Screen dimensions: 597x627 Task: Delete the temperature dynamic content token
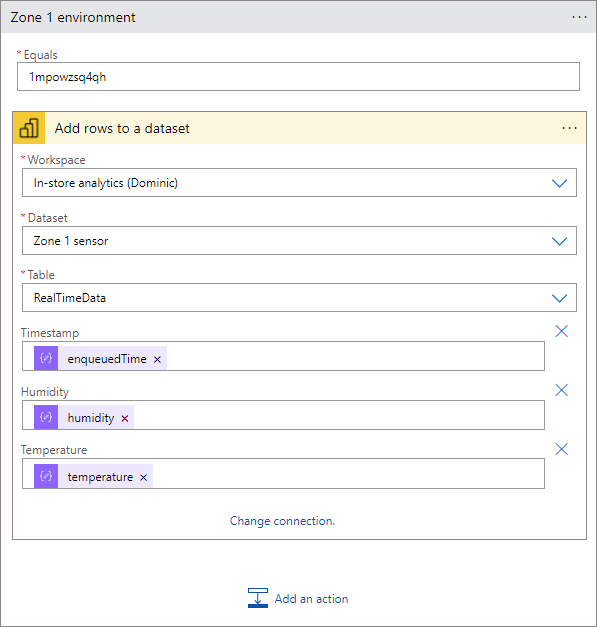click(x=144, y=477)
